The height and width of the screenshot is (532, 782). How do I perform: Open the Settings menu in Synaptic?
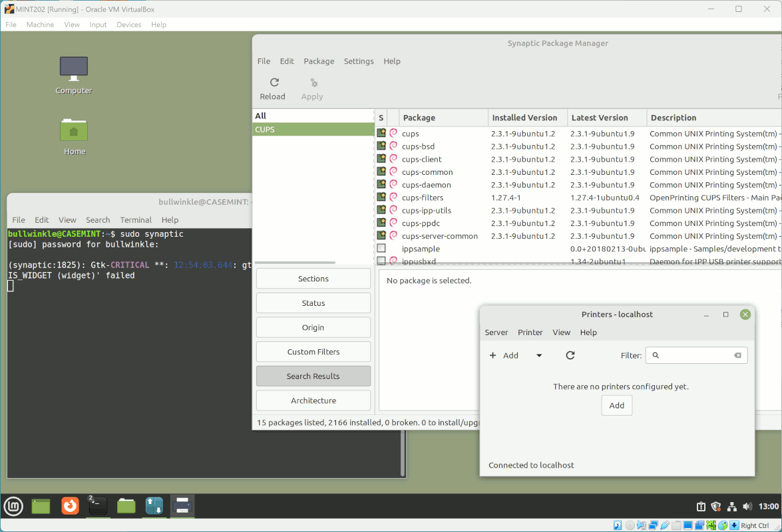pos(359,61)
